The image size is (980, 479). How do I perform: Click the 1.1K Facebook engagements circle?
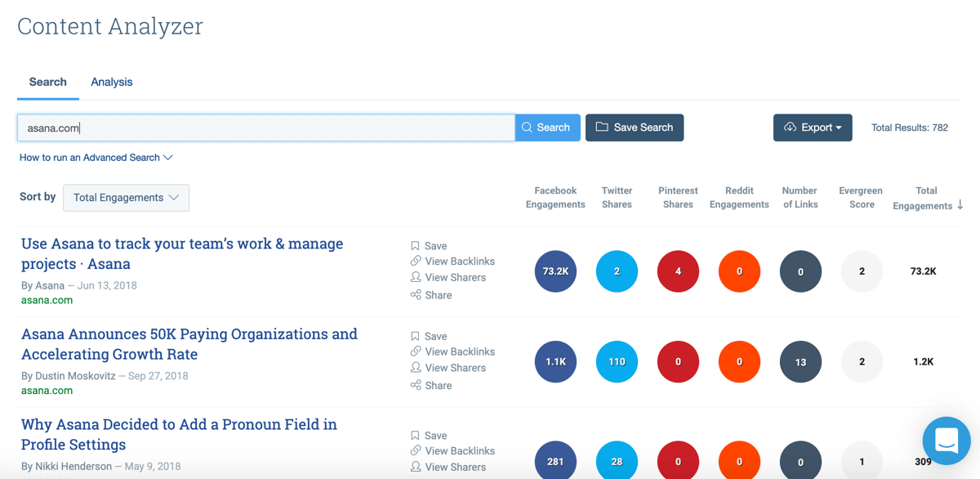pos(555,361)
